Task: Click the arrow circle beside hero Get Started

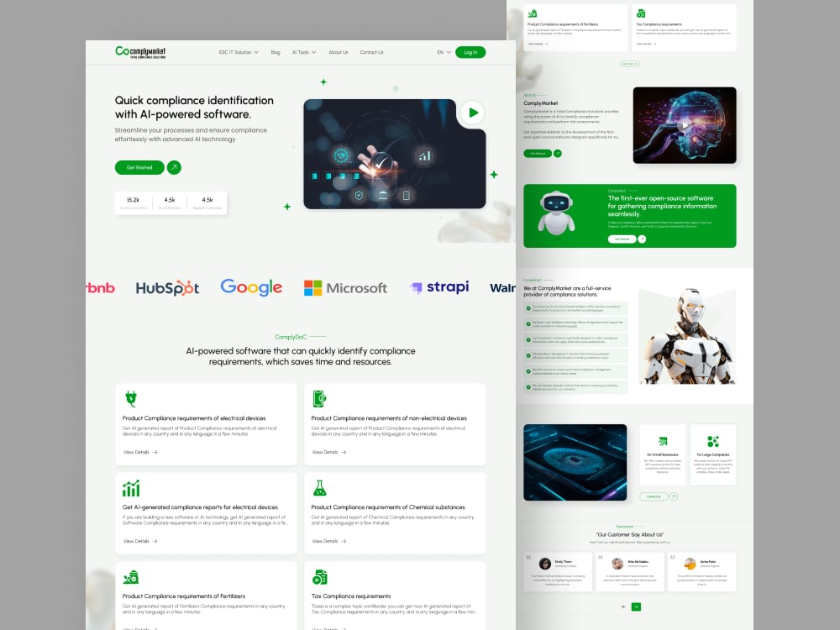Action: 174,168
